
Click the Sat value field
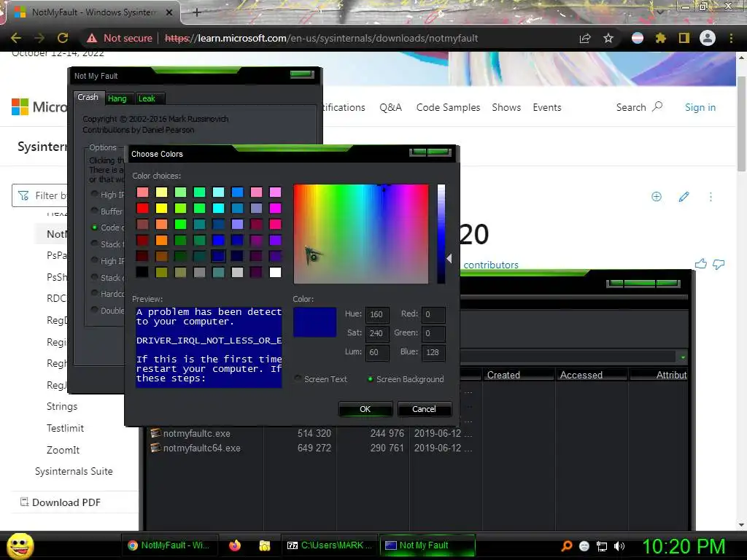[377, 333]
